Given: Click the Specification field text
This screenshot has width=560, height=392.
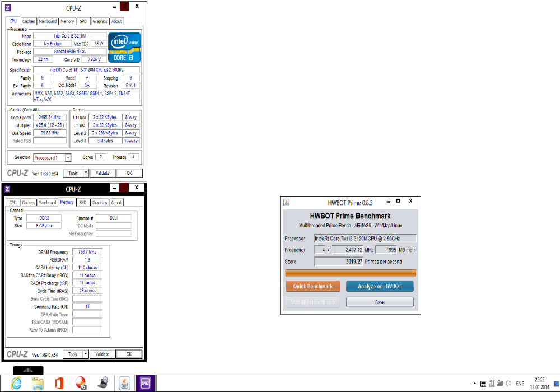Looking at the screenshot, I should [x=86, y=70].
